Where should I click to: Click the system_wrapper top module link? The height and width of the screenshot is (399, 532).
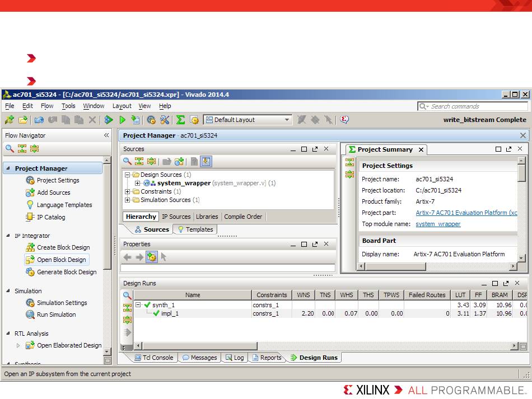(438, 224)
